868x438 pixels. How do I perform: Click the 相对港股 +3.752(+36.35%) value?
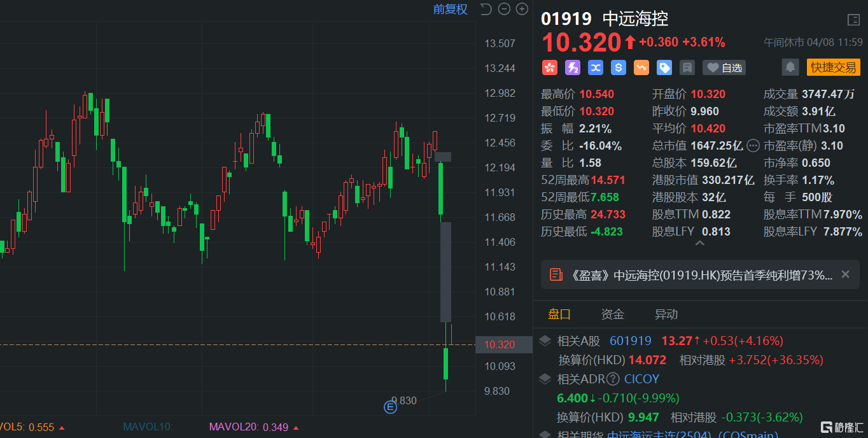pos(776,360)
